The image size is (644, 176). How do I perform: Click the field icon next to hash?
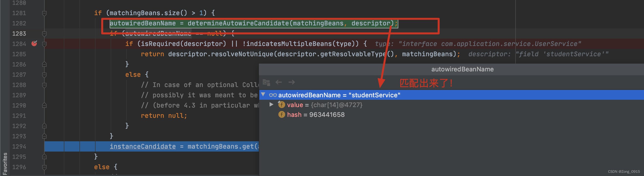click(282, 115)
